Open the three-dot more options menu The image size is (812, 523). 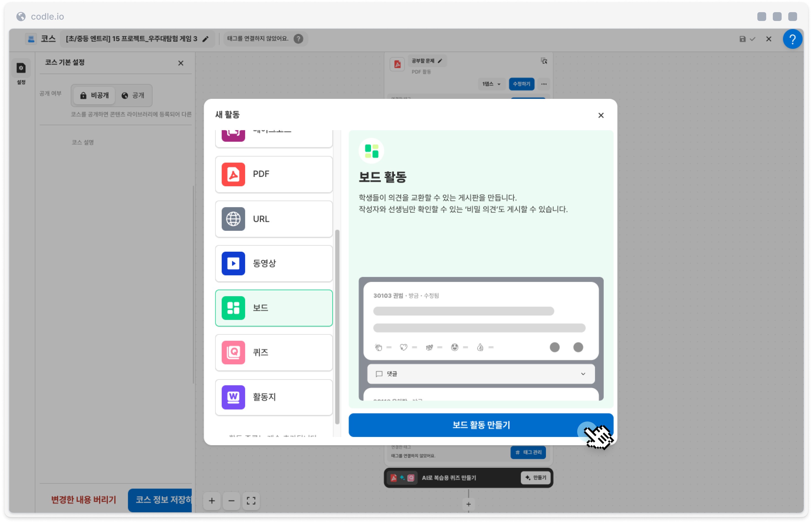pyautogui.click(x=544, y=84)
